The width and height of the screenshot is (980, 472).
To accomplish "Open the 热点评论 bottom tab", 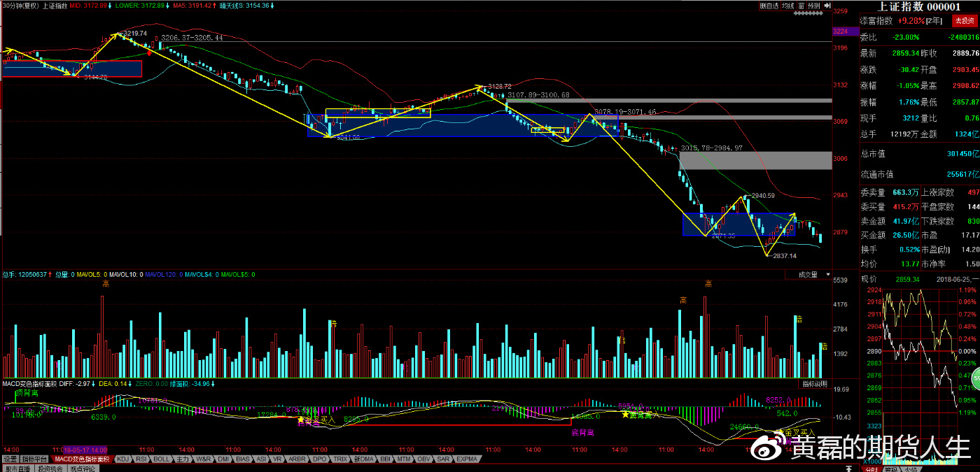I will pyautogui.click(x=82, y=469).
